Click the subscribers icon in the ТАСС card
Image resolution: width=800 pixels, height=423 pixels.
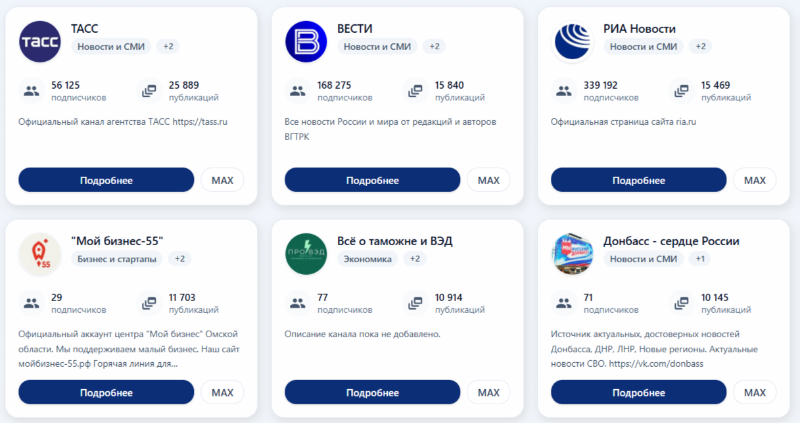tap(31, 91)
